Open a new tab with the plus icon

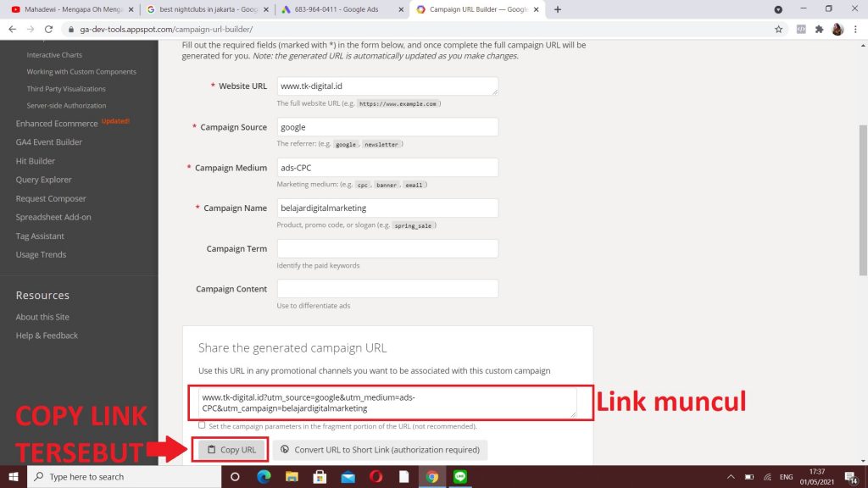tap(557, 9)
